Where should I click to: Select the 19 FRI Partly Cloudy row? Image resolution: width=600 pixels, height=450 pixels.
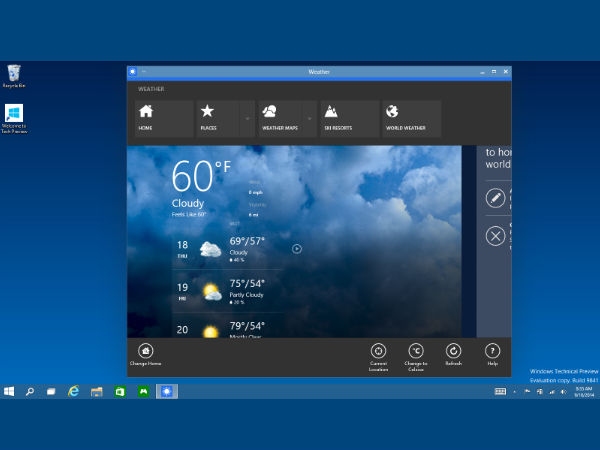coord(228,292)
